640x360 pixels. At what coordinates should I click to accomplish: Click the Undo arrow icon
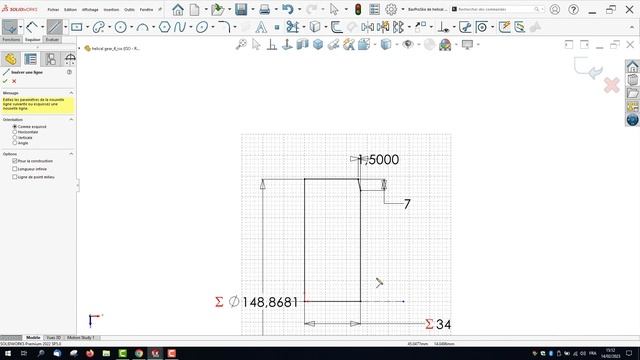coord(288,9)
